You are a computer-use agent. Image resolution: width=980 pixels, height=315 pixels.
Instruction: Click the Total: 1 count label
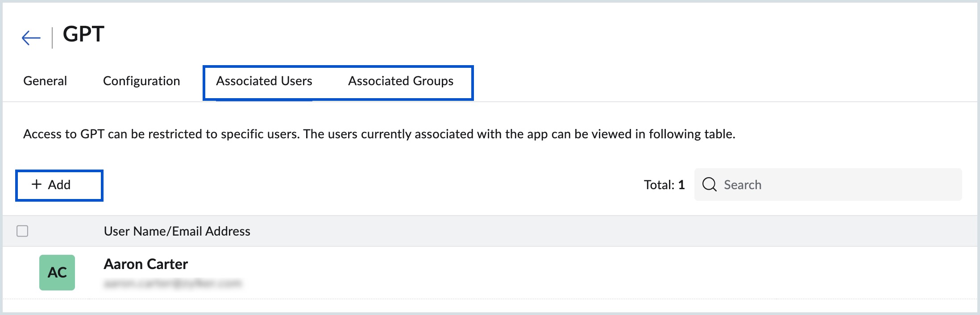coord(664,185)
